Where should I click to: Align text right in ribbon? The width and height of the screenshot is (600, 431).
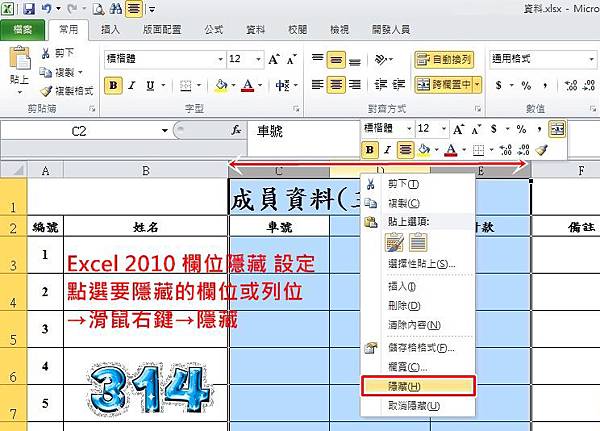coord(355,85)
